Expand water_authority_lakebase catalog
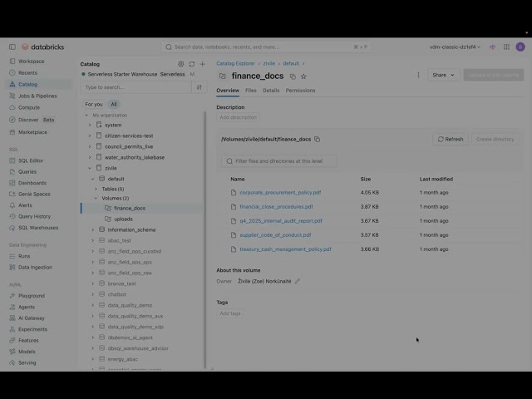Screen dimensions: 532x399 click(90, 157)
